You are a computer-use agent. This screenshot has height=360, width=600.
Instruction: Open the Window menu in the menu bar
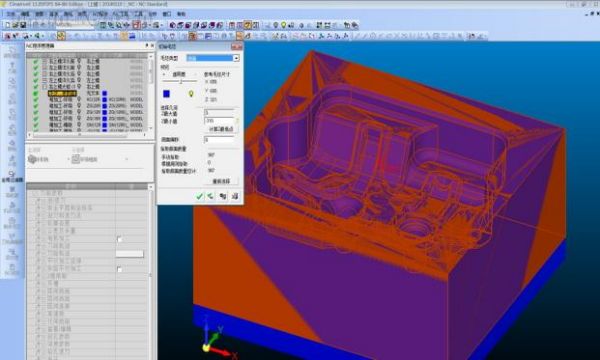167,14
